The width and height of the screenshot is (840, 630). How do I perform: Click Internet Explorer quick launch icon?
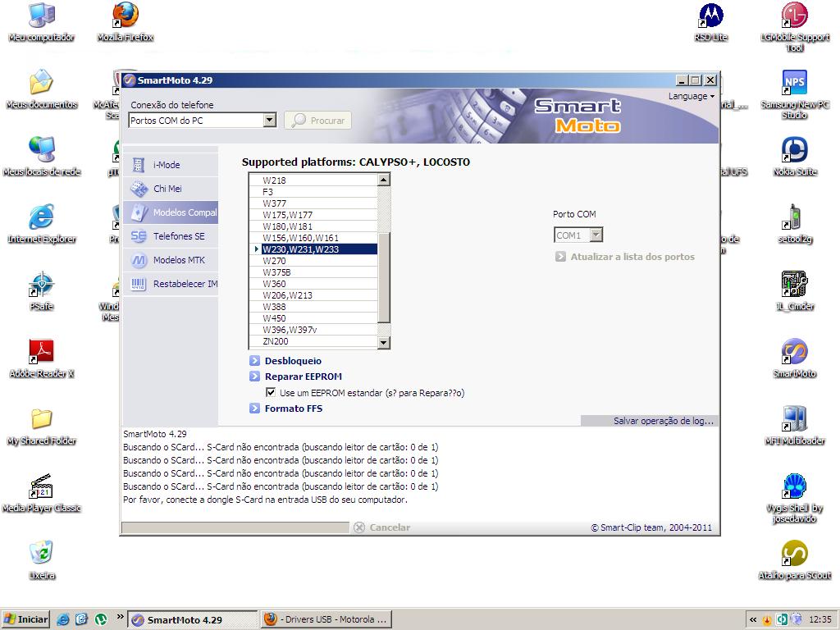click(x=63, y=619)
